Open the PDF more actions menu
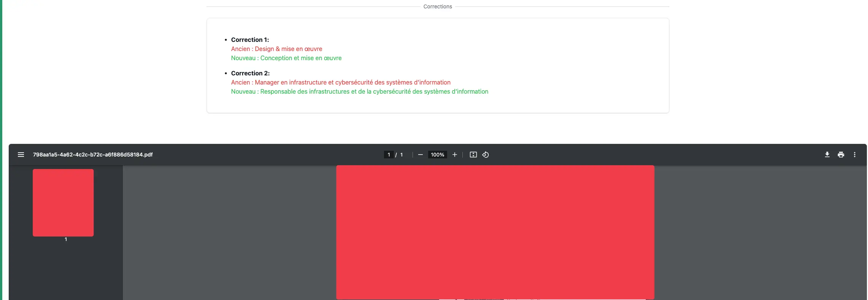Viewport: 868px width, 300px height. [854, 155]
